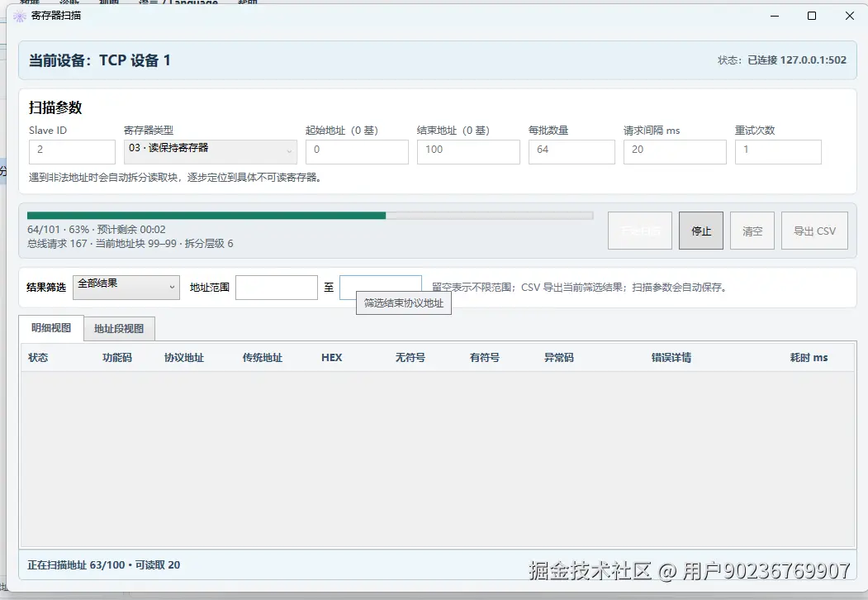The image size is (868, 600).
Task: Click the address range start filter field
Action: click(276, 287)
